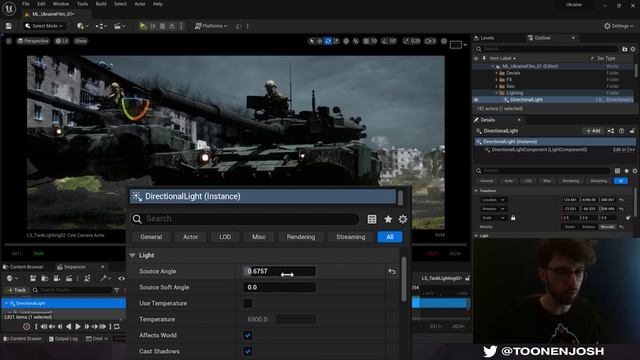The width and height of the screenshot is (640, 360).
Task: Expand the FX folder in Outliner
Action: tap(496, 80)
